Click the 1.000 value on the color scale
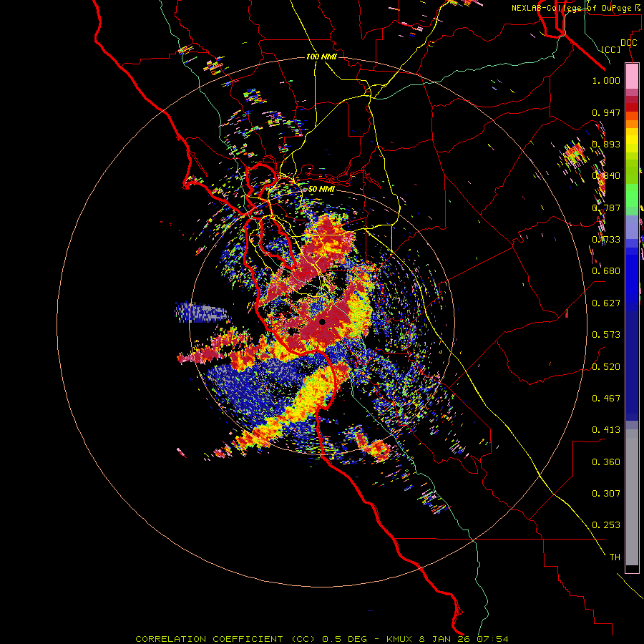 pyautogui.click(x=606, y=80)
